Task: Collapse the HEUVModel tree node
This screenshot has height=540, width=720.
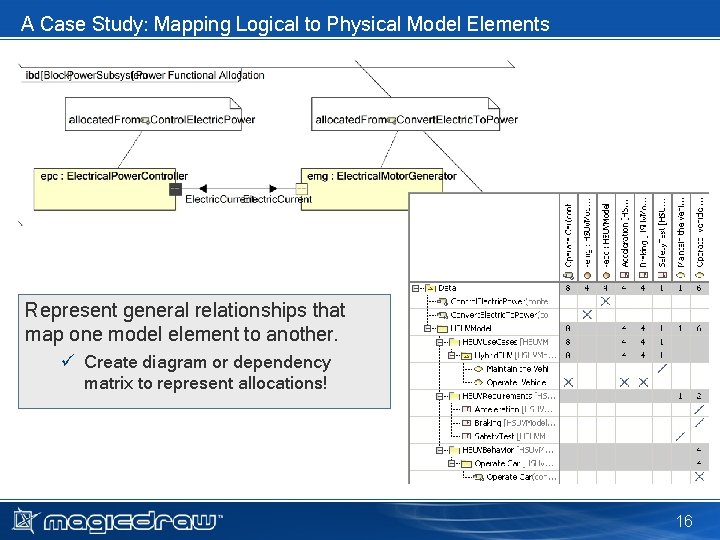Action: point(428,328)
